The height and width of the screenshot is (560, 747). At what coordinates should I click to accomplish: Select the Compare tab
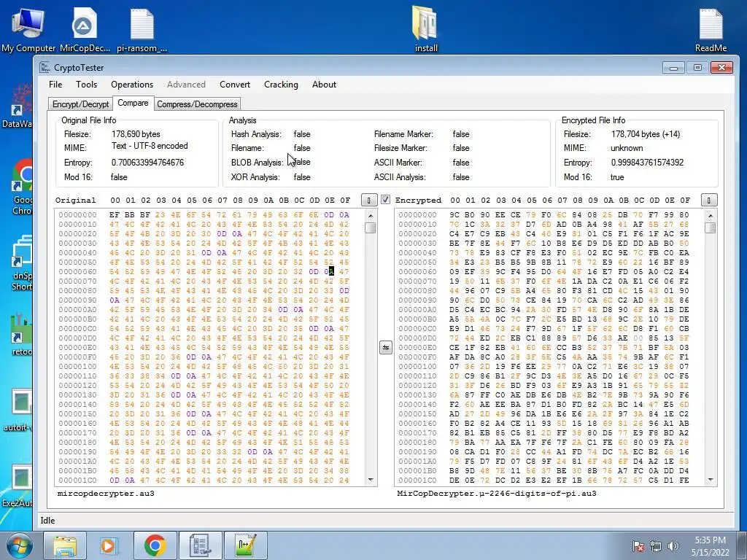point(133,103)
